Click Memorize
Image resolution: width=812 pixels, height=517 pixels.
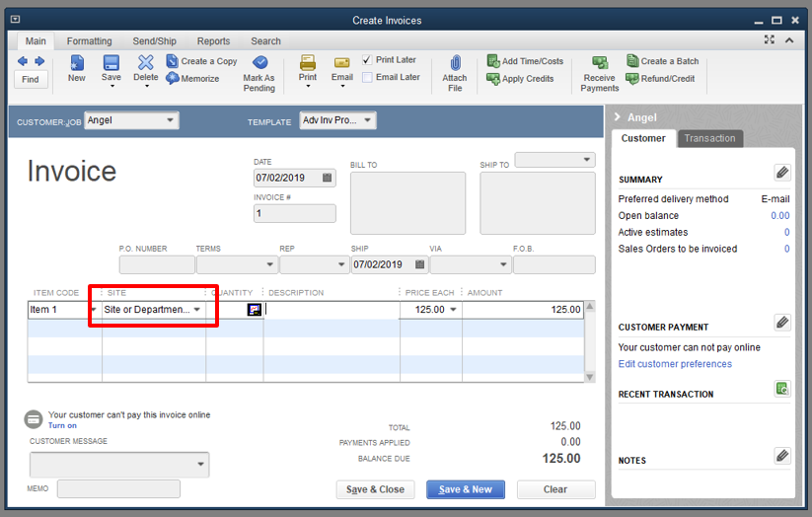coord(192,79)
